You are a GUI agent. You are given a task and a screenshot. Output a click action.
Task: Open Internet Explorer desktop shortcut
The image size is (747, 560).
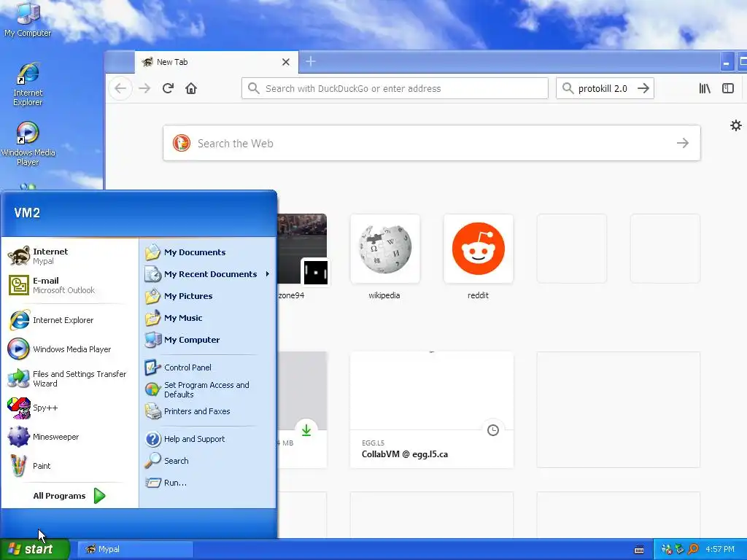click(x=28, y=84)
